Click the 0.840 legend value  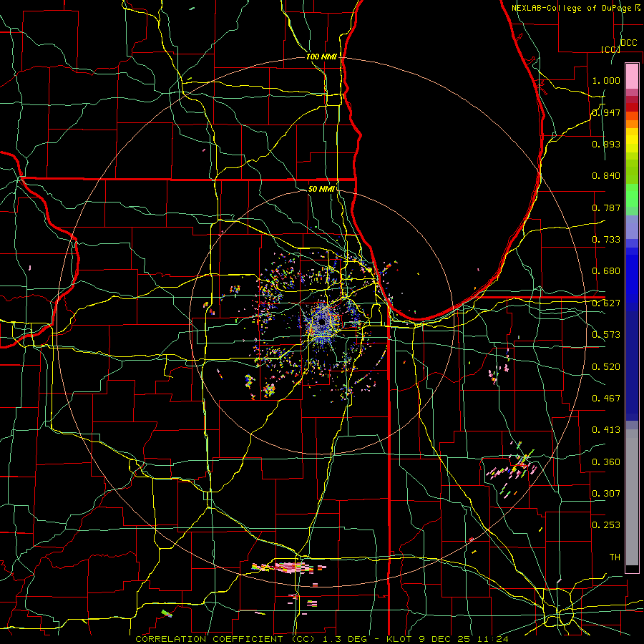point(606,176)
